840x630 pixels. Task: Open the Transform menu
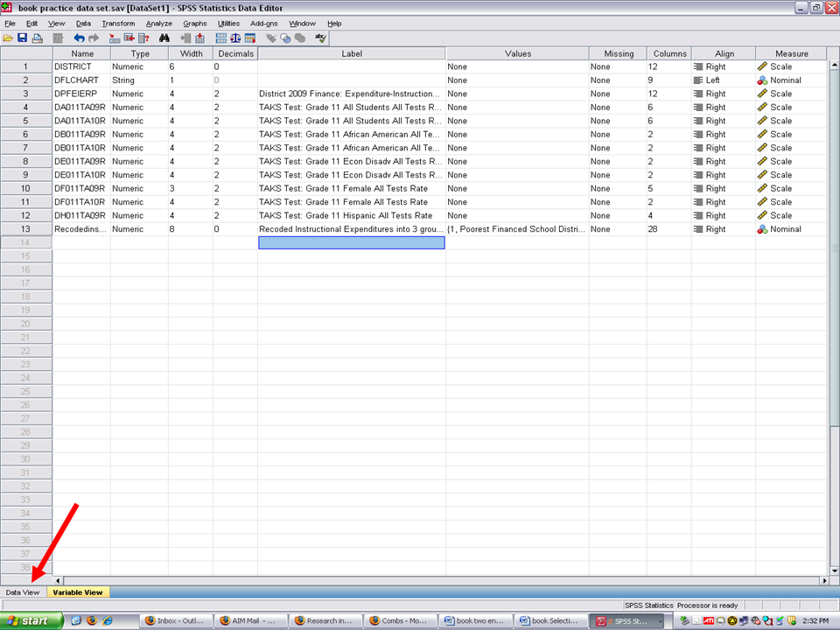coord(118,24)
